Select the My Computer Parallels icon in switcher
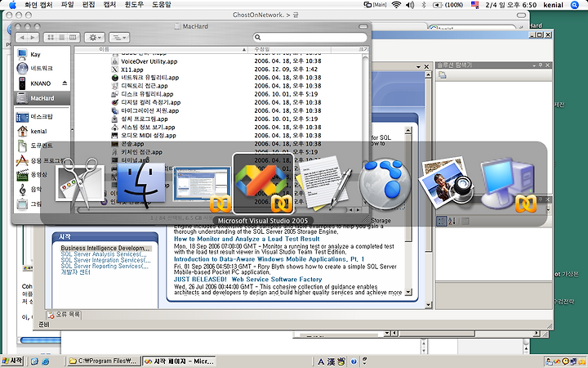This screenshot has height=368, width=588. [x=508, y=184]
